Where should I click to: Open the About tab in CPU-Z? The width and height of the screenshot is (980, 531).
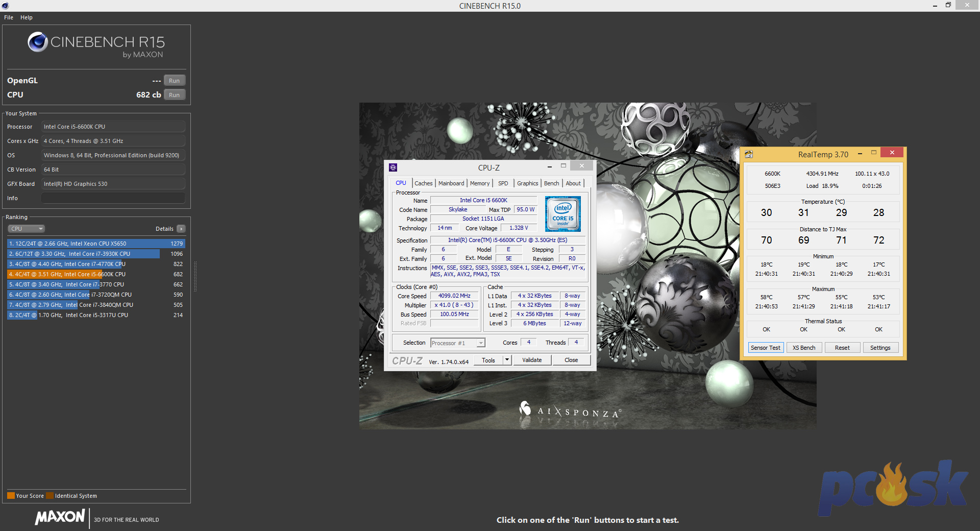pyautogui.click(x=573, y=183)
